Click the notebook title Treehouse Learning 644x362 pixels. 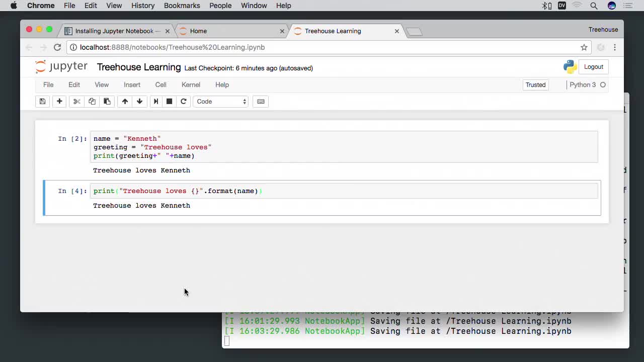(139, 67)
